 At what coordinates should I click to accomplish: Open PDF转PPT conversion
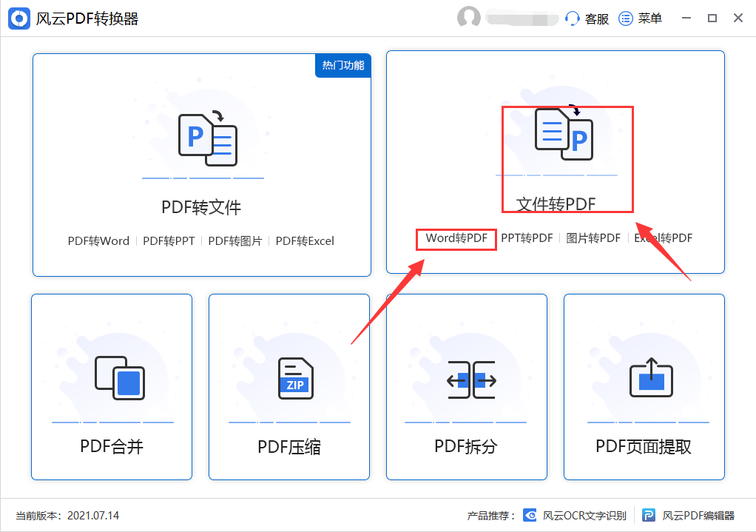tap(169, 240)
